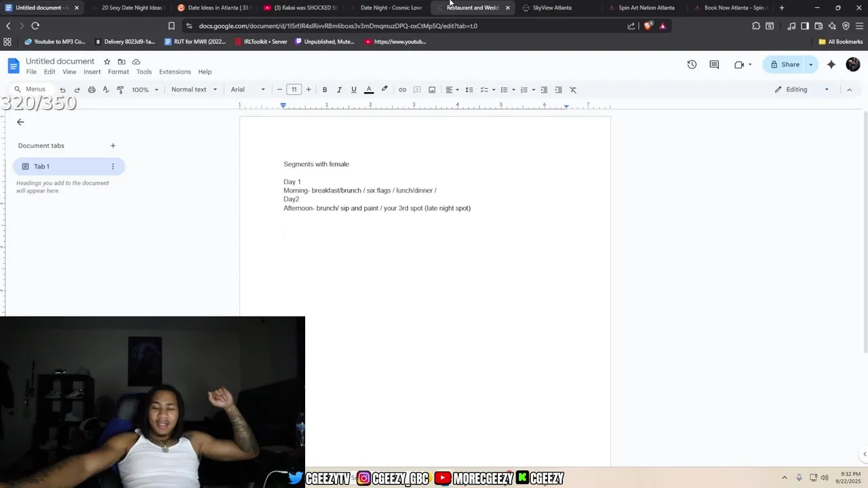The width and height of the screenshot is (868, 488).
Task: Switch to SkyView Atlanta browser tab
Action: [552, 7]
